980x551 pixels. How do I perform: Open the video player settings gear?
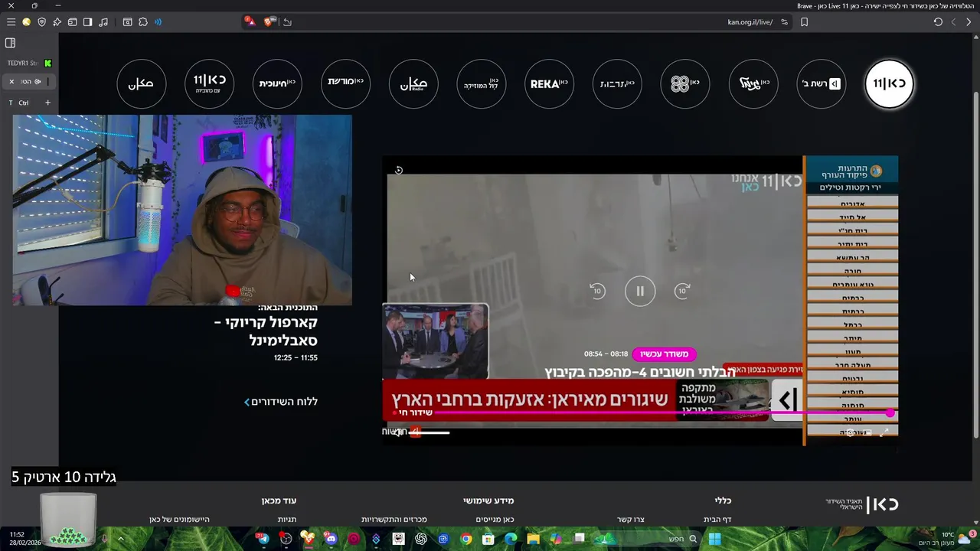[850, 432]
